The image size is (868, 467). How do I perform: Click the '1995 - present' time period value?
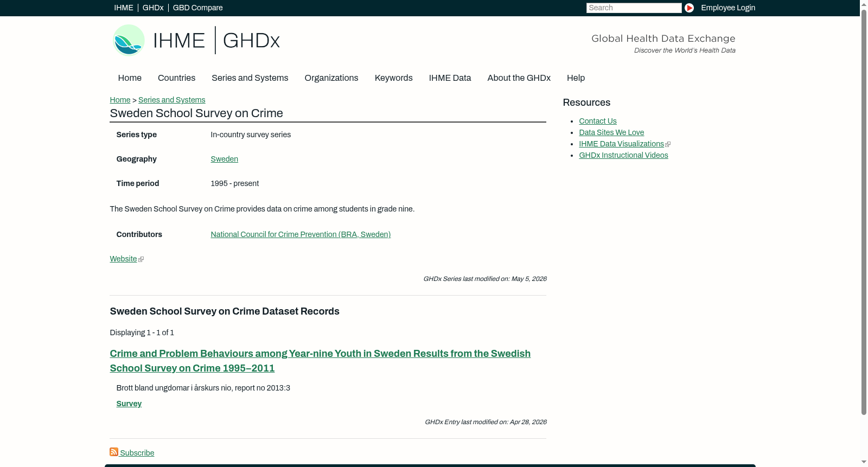234,183
